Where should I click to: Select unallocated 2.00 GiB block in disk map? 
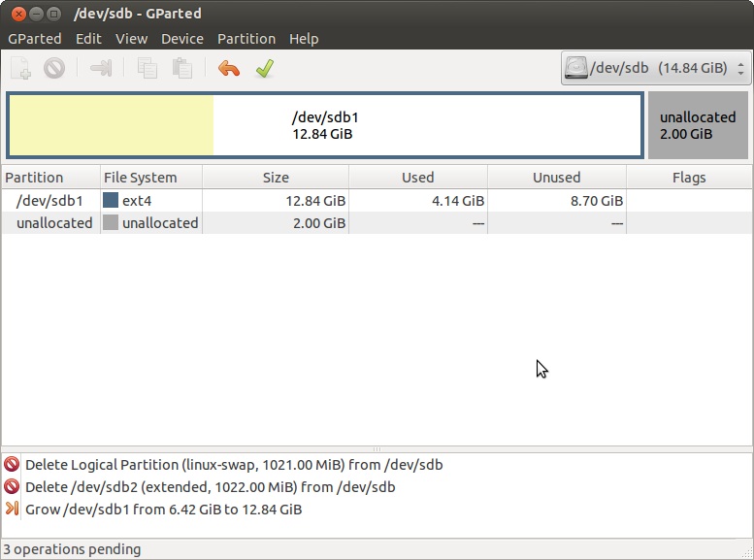pos(698,125)
